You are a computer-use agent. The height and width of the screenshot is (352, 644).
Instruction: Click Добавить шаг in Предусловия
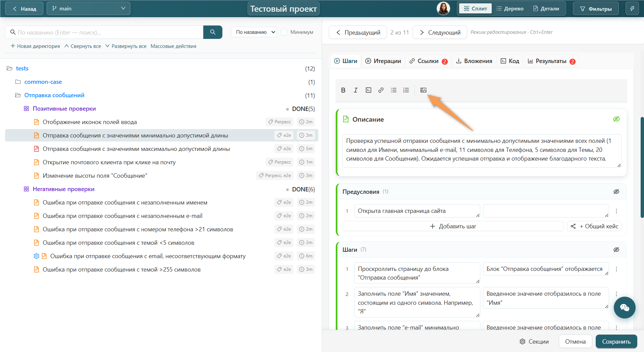pyautogui.click(x=453, y=226)
